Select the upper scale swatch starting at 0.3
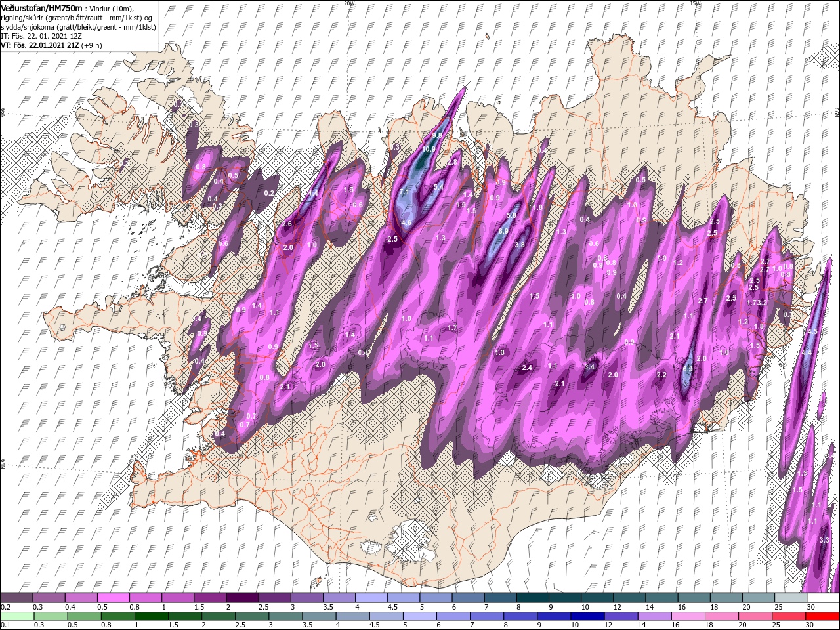This screenshot has height=630, width=840. 49,598
